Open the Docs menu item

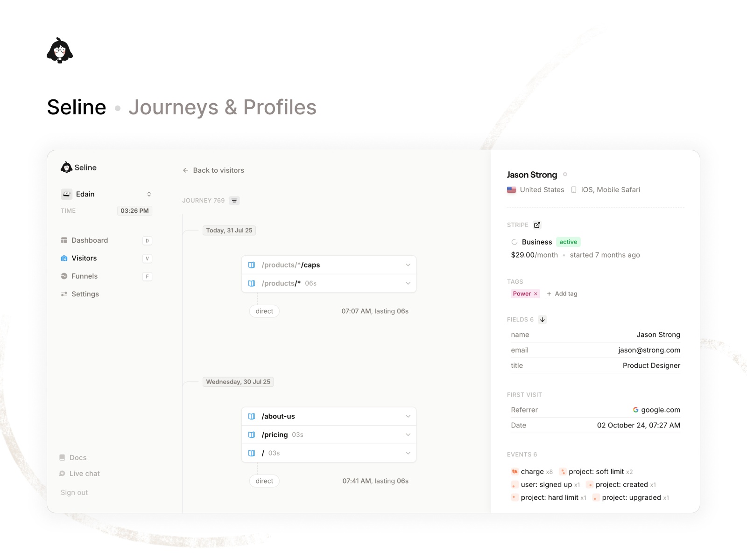coord(78,457)
